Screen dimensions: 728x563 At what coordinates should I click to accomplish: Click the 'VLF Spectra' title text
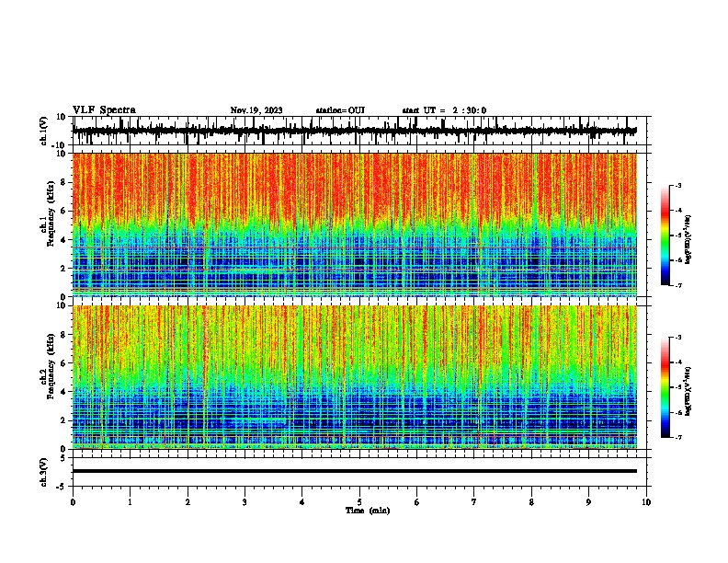click(x=105, y=110)
